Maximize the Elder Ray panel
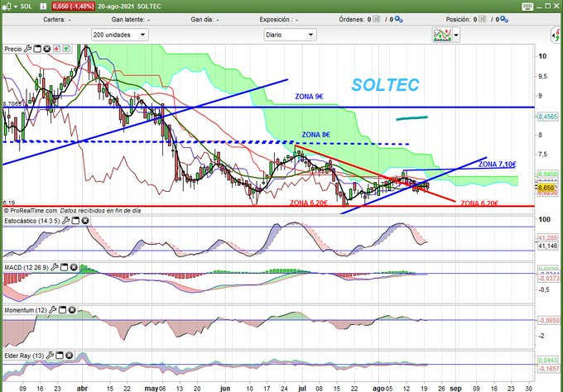 pos(60,356)
